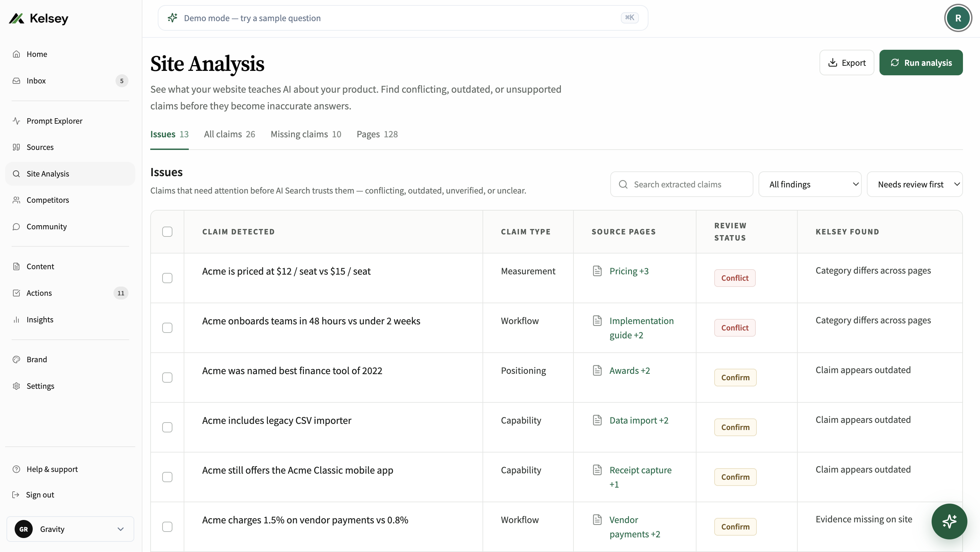Click the page icon beside Implementation guide
The width and height of the screenshot is (980, 552).
[597, 321]
